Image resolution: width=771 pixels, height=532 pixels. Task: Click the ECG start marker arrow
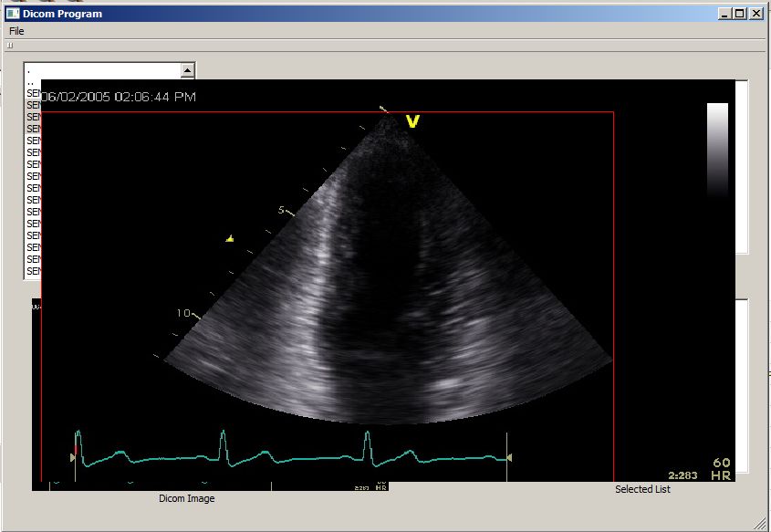point(73,458)
